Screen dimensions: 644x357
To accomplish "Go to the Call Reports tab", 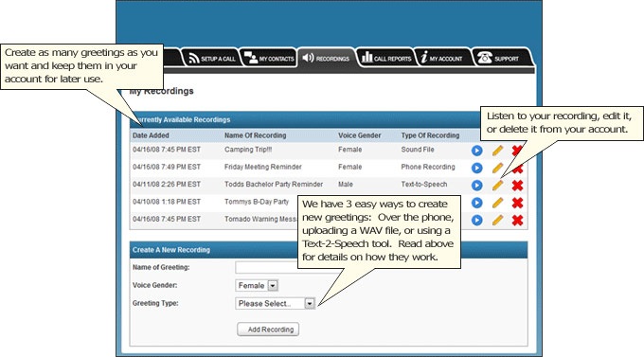I will click(x=386, y=59).
